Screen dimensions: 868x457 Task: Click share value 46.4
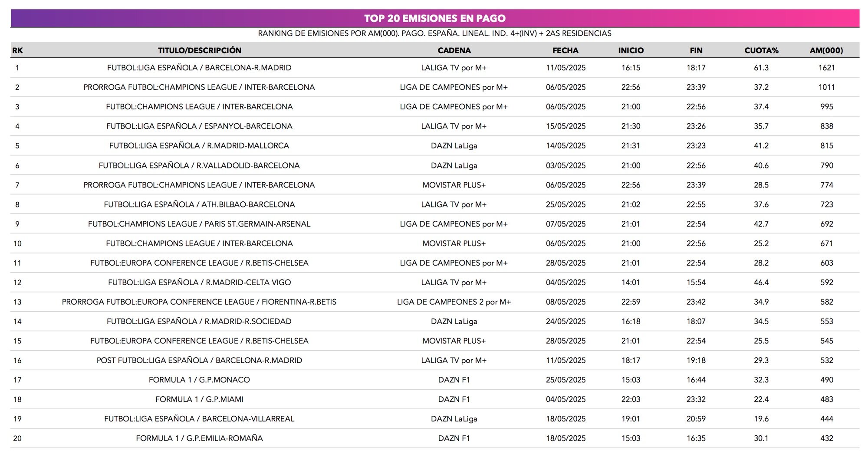click(761, 283)
